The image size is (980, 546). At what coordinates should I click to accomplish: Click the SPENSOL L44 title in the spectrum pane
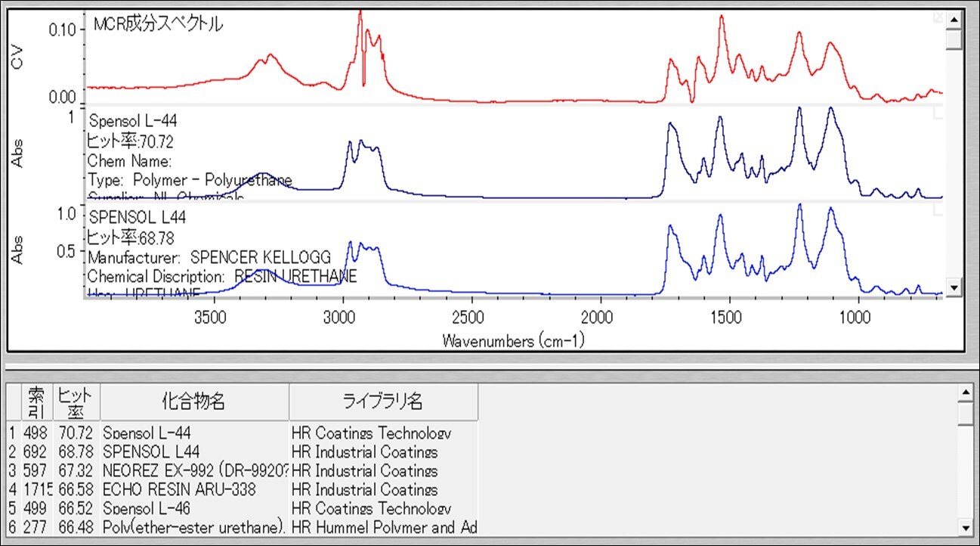(138, 217)
